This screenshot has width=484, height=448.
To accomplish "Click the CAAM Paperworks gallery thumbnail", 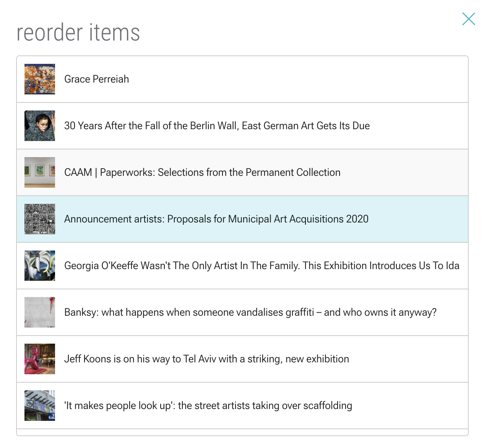I will (x=40, y=172).
